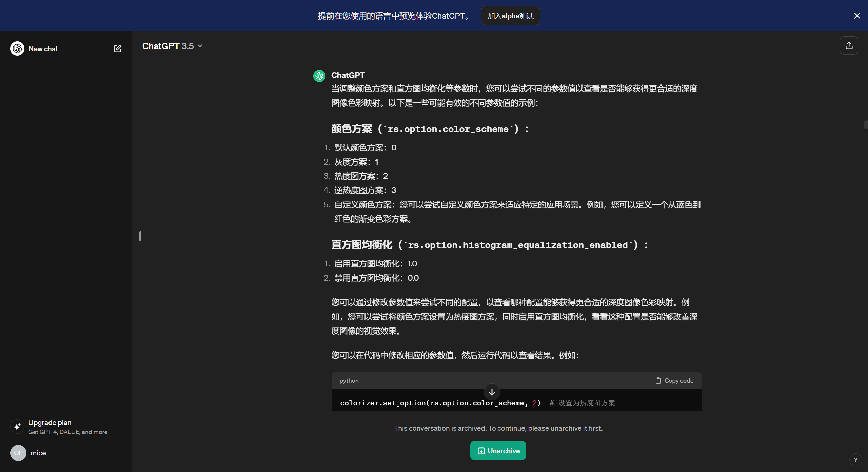Screen dimensions: 868x472
Task: Click the scroll-to-bottom arrow button
Action: pyautogui.click(x=492, y=392)
